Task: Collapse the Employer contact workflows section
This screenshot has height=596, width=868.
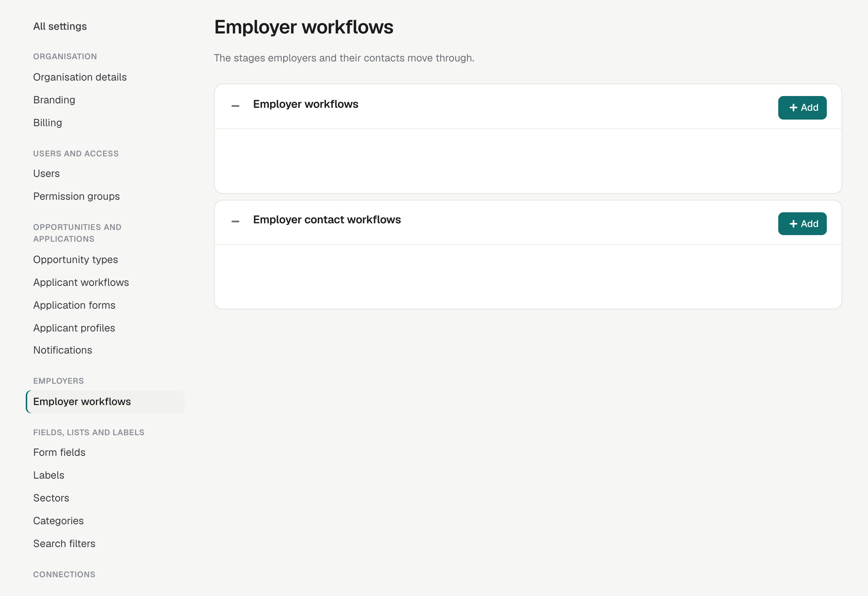Action: [235, 221]
